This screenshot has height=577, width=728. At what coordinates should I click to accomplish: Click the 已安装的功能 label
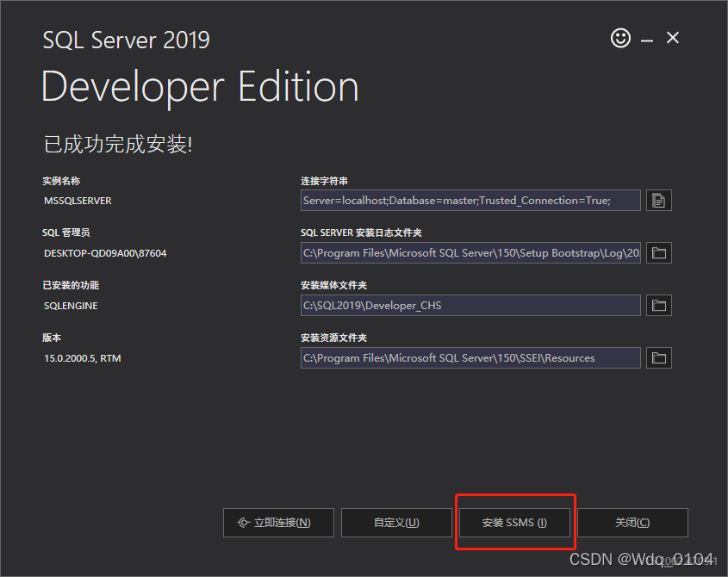point(70,285)
